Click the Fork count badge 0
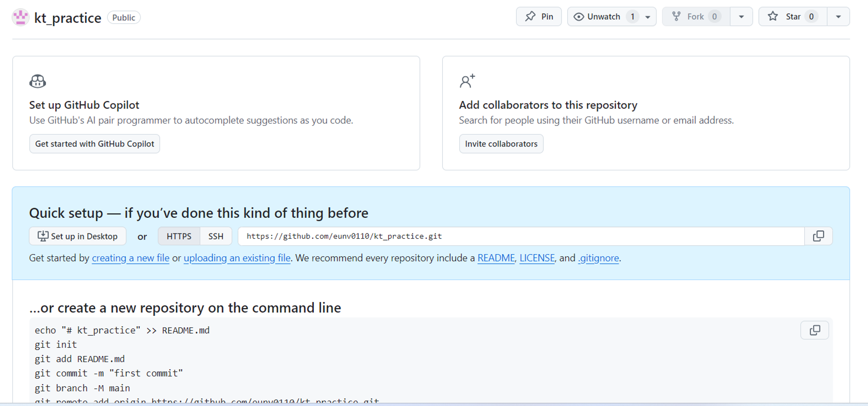Viewport: 868px width, 406px height. 714,16
